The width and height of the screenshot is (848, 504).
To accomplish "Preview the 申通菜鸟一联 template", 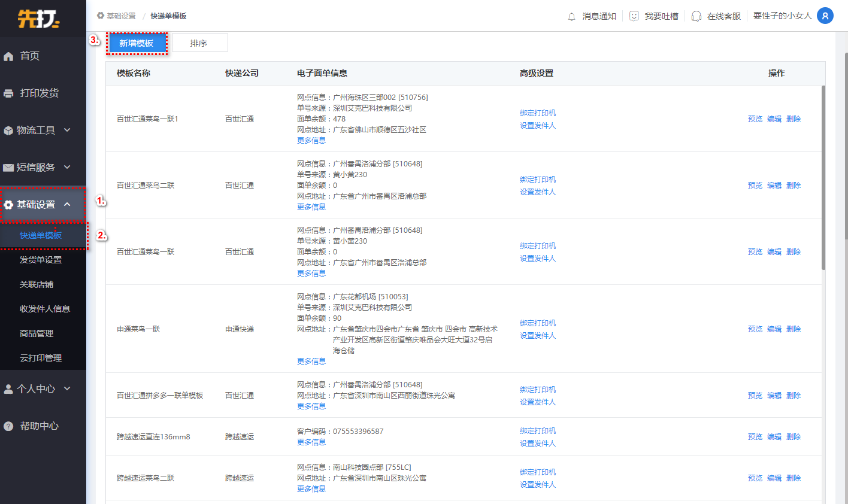I will (755, 329).
